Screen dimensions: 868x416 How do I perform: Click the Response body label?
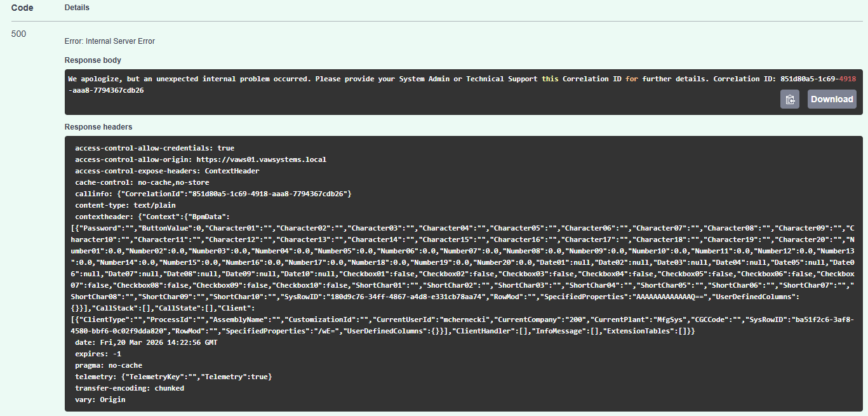point(93,60)
